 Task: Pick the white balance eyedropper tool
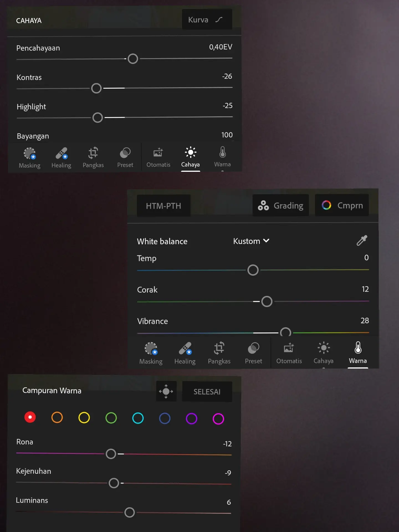coord(362,241)
